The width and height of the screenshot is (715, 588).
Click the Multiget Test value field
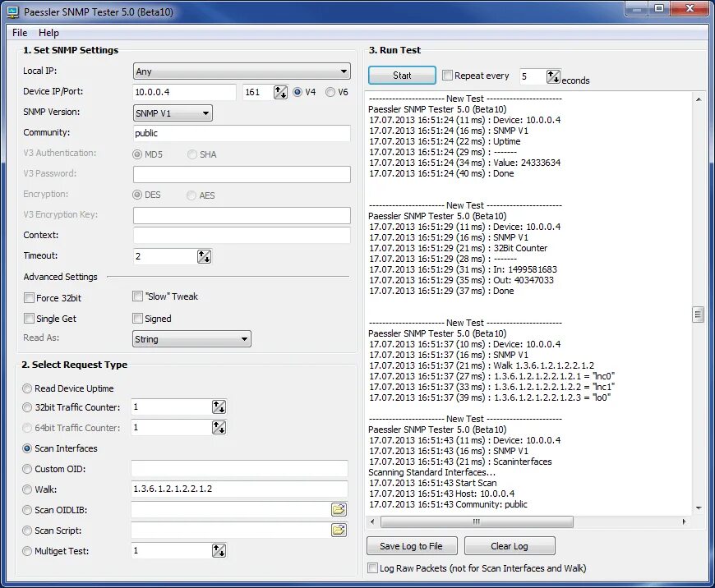(172, 550)
